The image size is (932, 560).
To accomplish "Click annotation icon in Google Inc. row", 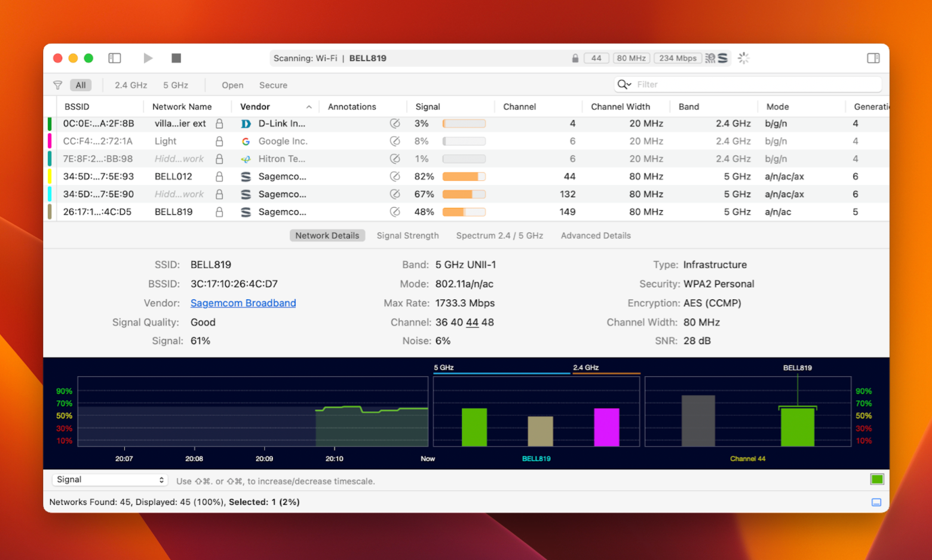I will click(395, 141).
